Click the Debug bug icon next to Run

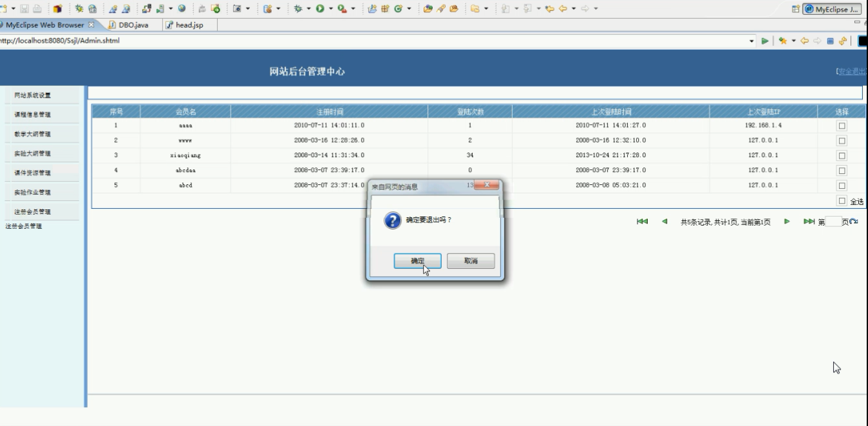click(298, 8)
